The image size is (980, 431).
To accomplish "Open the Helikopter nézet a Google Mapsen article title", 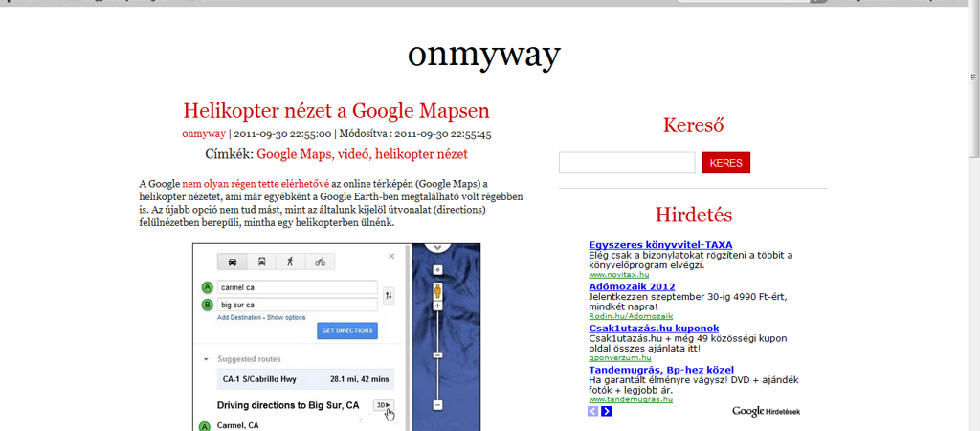I will pos(336,111).
